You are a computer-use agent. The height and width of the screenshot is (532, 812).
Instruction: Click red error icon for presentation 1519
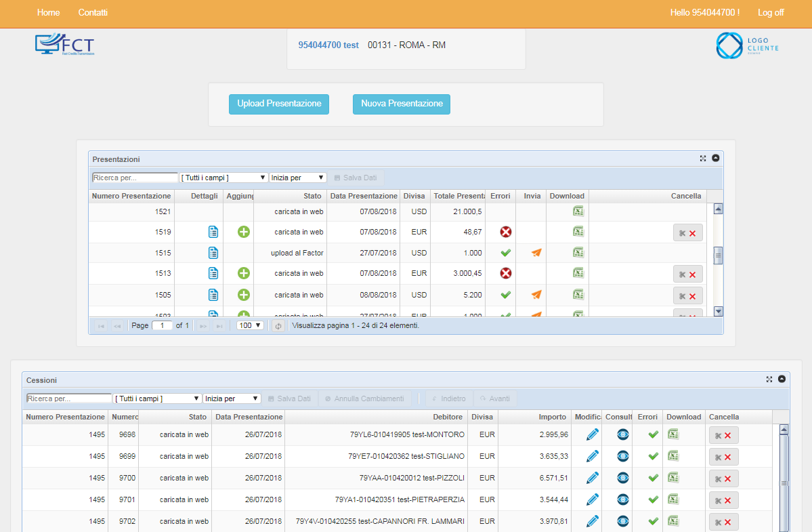tap(505, 232)
